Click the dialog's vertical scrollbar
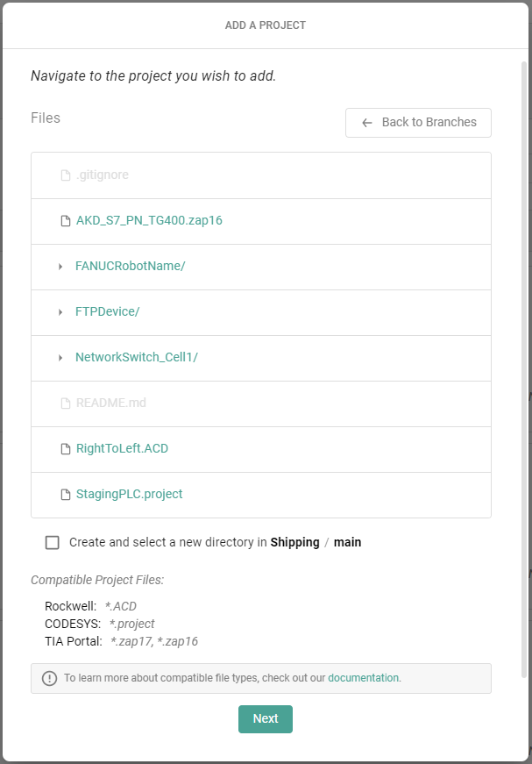This screenshot has width=532, height=764. (525, 351)
